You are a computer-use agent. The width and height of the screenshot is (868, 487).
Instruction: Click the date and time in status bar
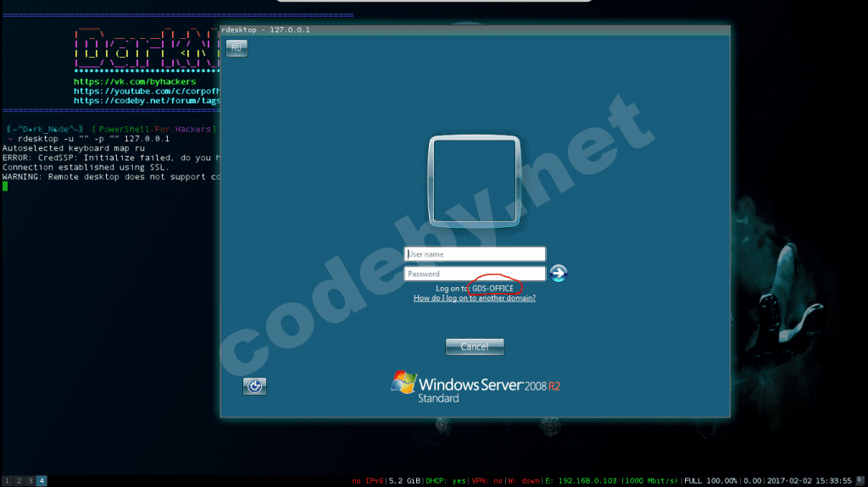[809, 481]
